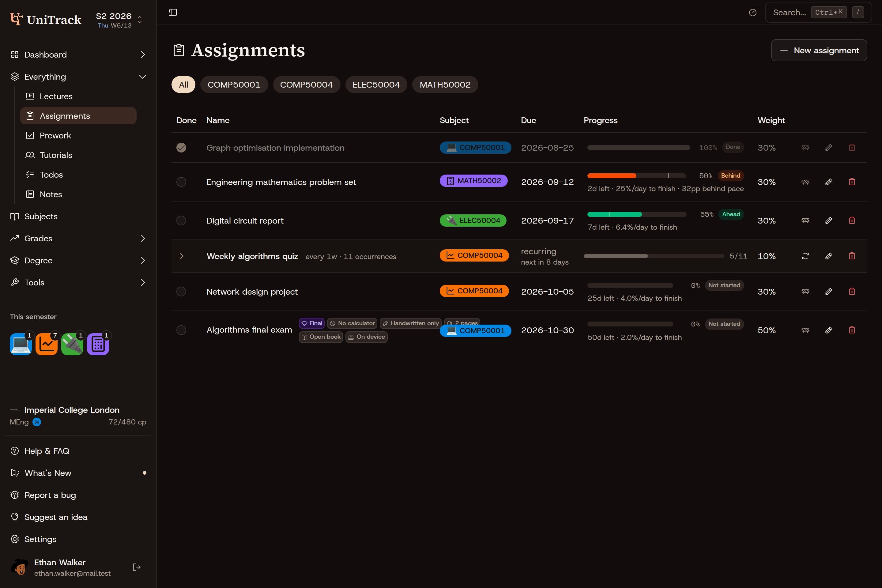
Task: Delete the Graph optimisation implementation row
Action: 852,147
